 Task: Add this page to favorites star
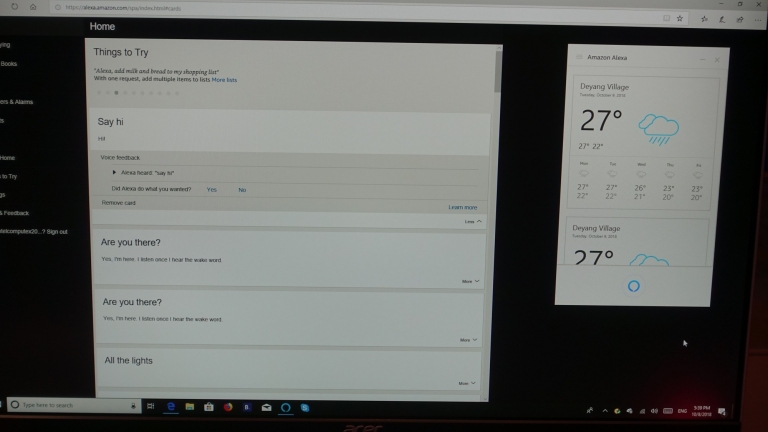click(680, 19)
